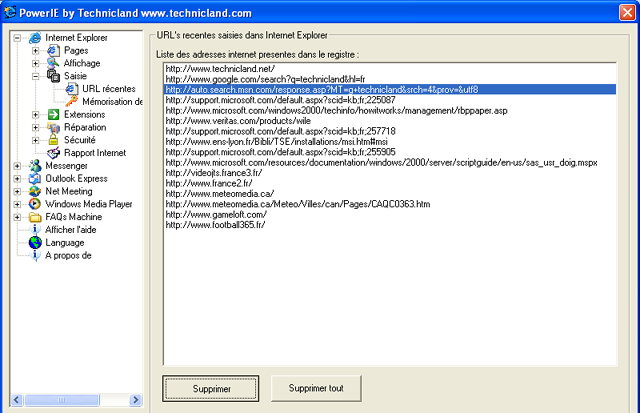The width and height of the screenshot is (640, 413).
Task: Click the Language globe icon
Action: 35,242
